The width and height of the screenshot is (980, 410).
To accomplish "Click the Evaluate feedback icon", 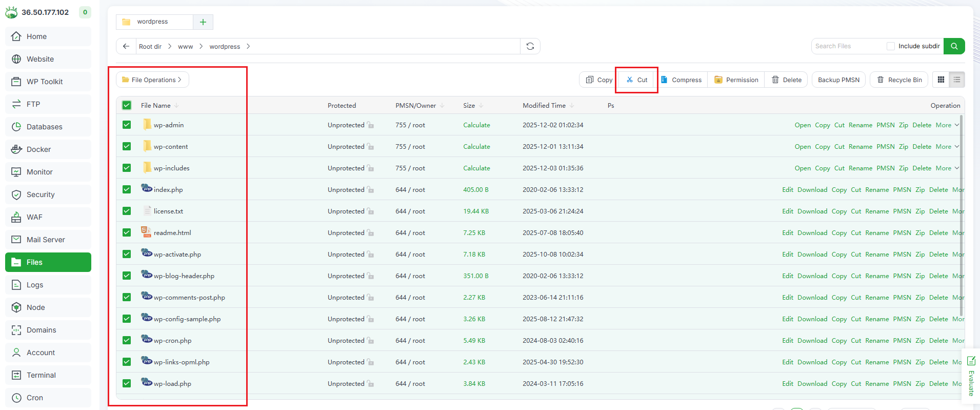I will [971, 361].
